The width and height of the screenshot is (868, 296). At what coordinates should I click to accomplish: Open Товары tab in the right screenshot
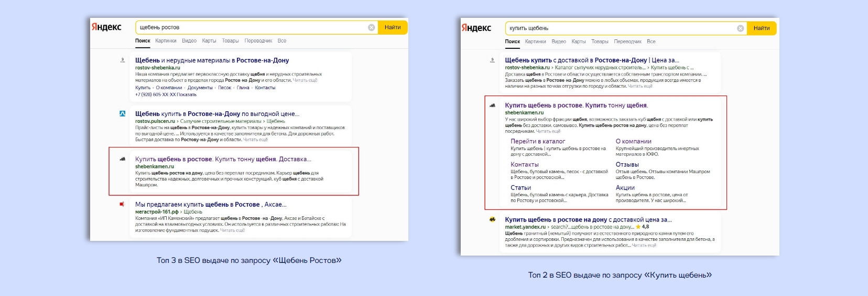coord(600,41)
